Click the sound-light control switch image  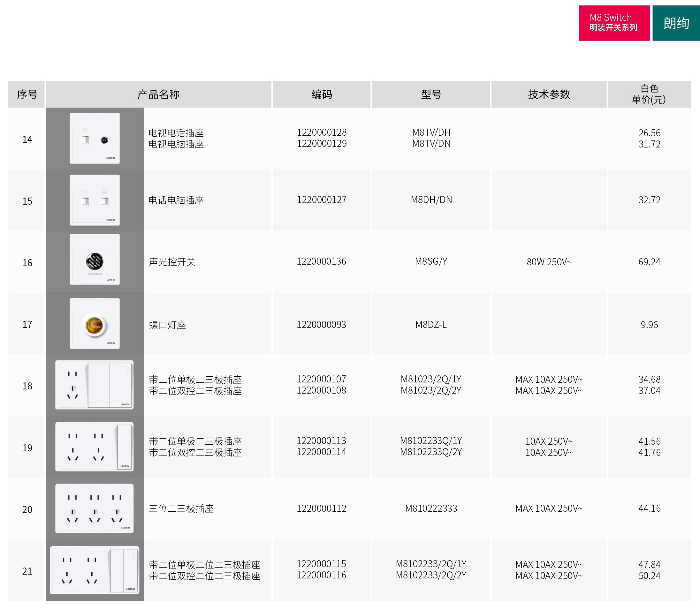(95, 260)
